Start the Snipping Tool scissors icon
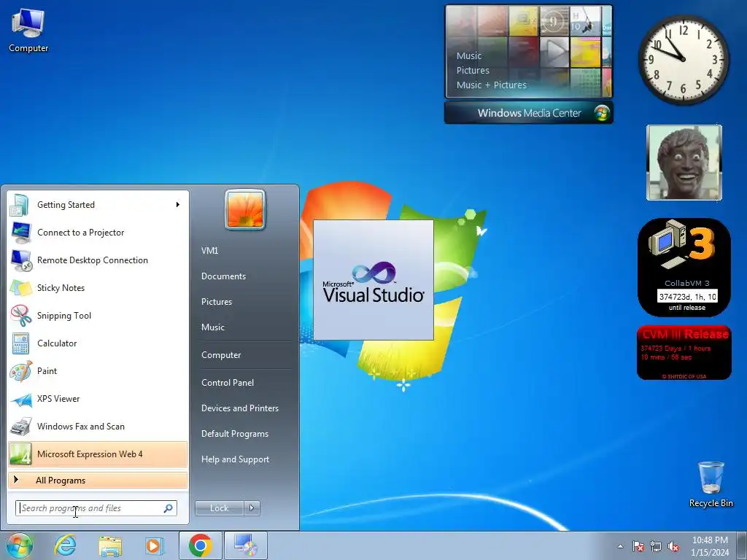Viewport: 747px width, 560px height. coord(21,315)
